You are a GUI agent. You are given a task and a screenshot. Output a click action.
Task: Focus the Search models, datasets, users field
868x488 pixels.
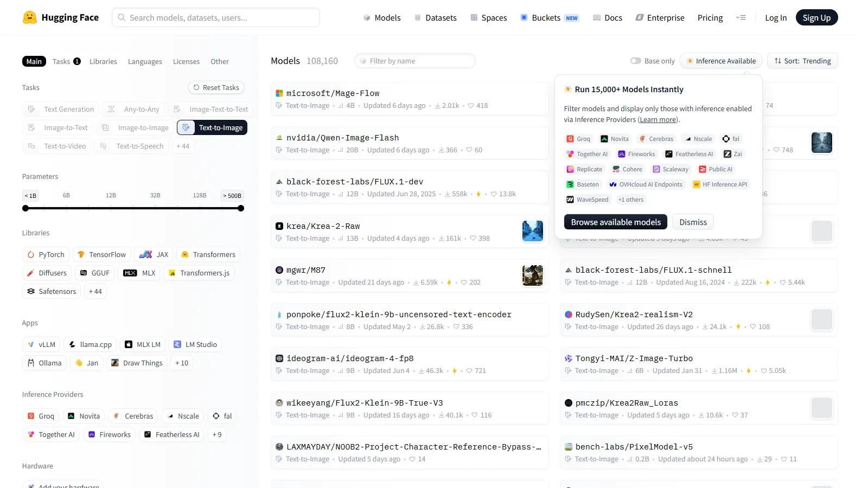(x=216, y=17)
